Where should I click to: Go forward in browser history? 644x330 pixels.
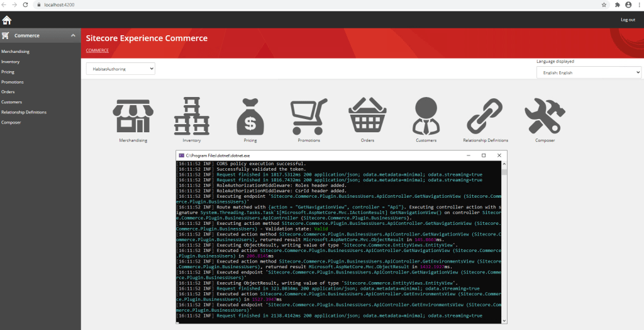pos(14,5)
